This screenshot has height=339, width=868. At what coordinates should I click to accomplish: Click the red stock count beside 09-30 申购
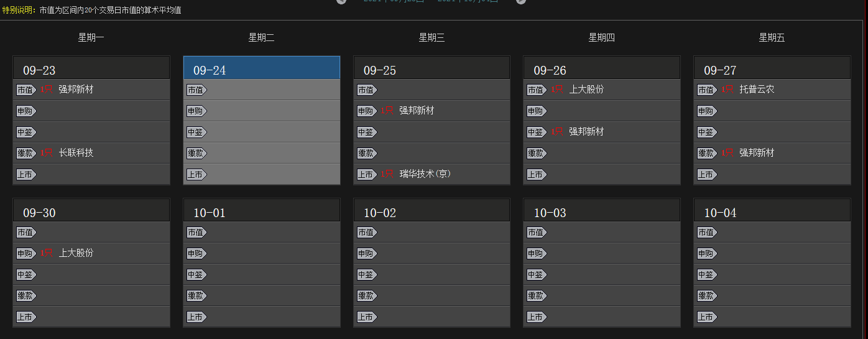coord(47,253)
